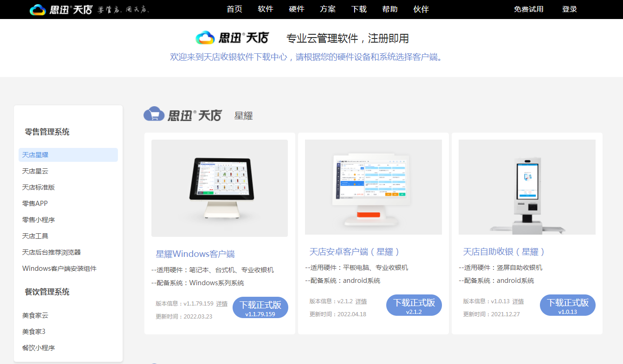Image resolution: width=623 pixels, height=364 pixels.
Task: Click the Android POS machine product image
Action: 373,186
